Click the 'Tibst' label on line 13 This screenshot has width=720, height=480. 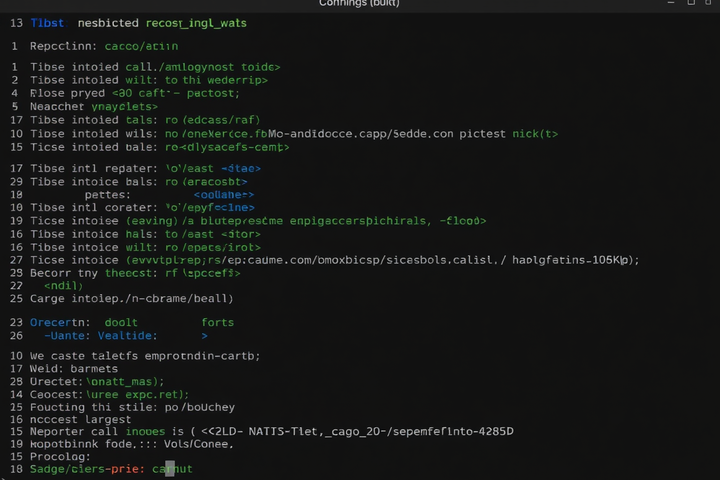(47, 23)
